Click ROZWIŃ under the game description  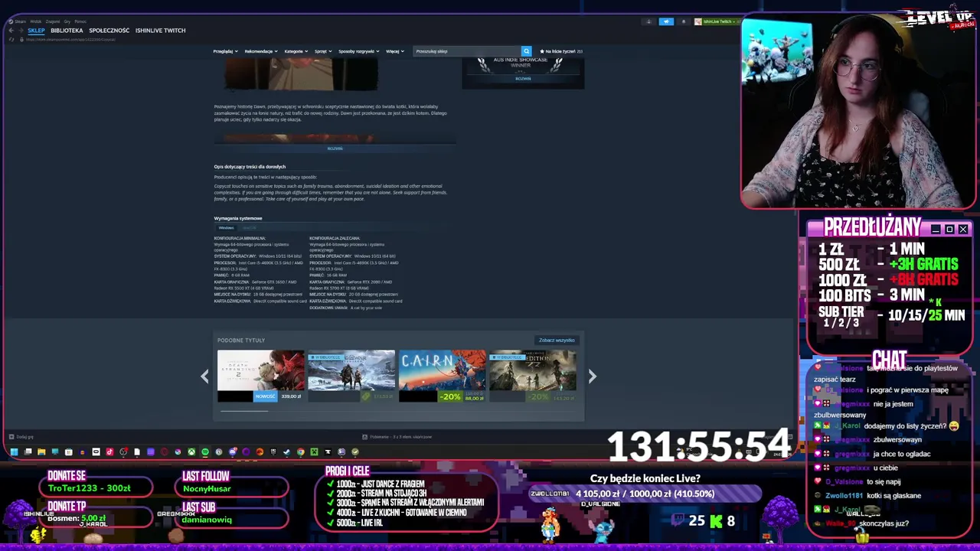coord(335,148)
